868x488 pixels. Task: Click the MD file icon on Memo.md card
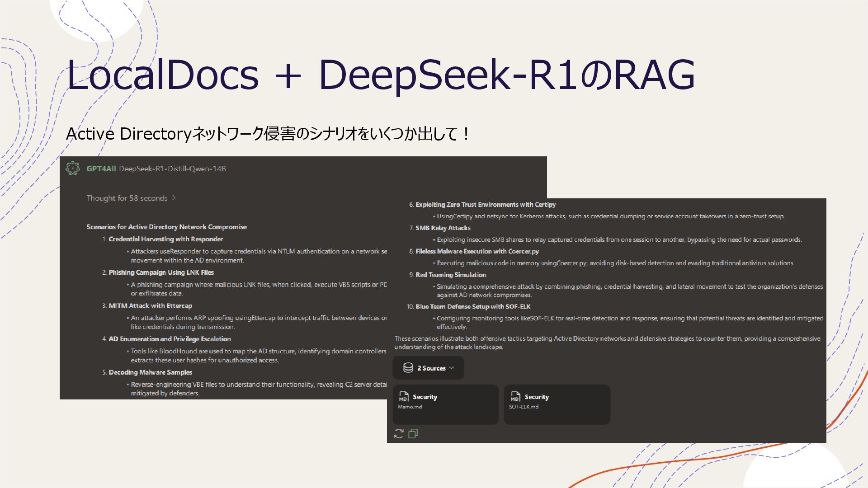[403, 397]
